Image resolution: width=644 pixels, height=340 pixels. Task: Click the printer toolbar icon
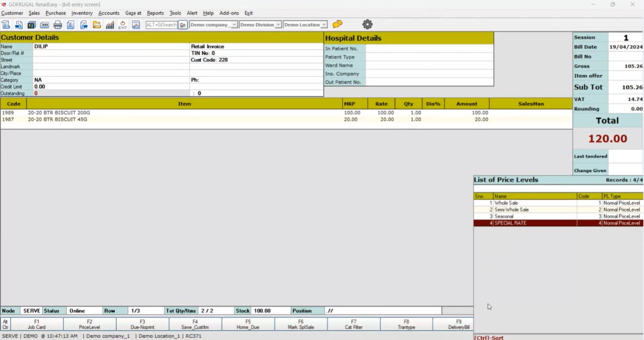(x=58, y=25)
